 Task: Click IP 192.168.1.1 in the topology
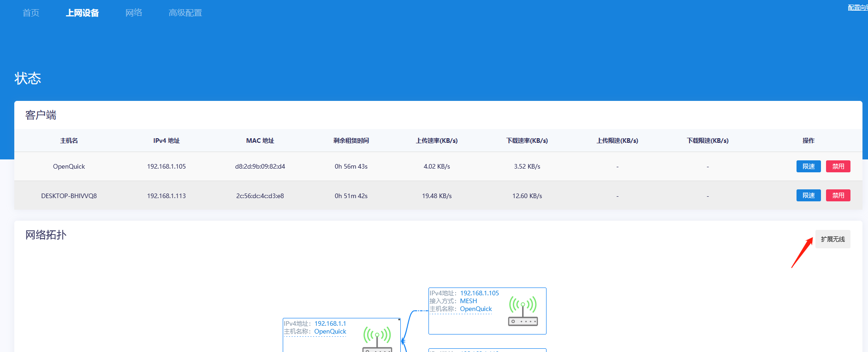click(330, 323)
